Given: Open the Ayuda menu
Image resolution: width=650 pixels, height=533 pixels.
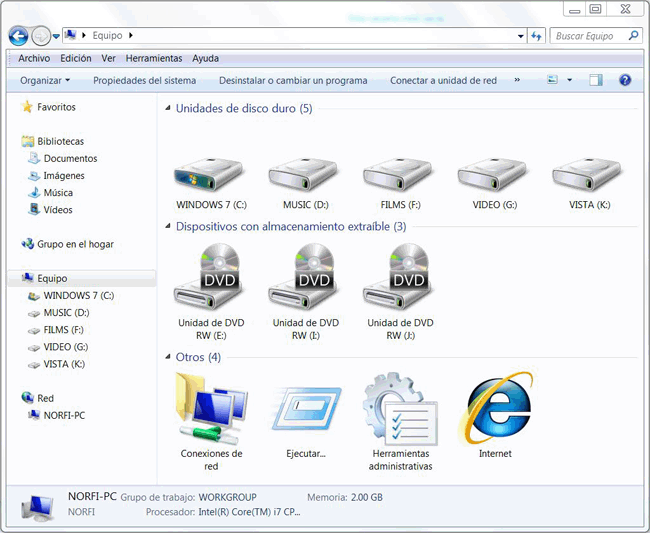Looking at the screenshot, I should (x=205, y=58).
